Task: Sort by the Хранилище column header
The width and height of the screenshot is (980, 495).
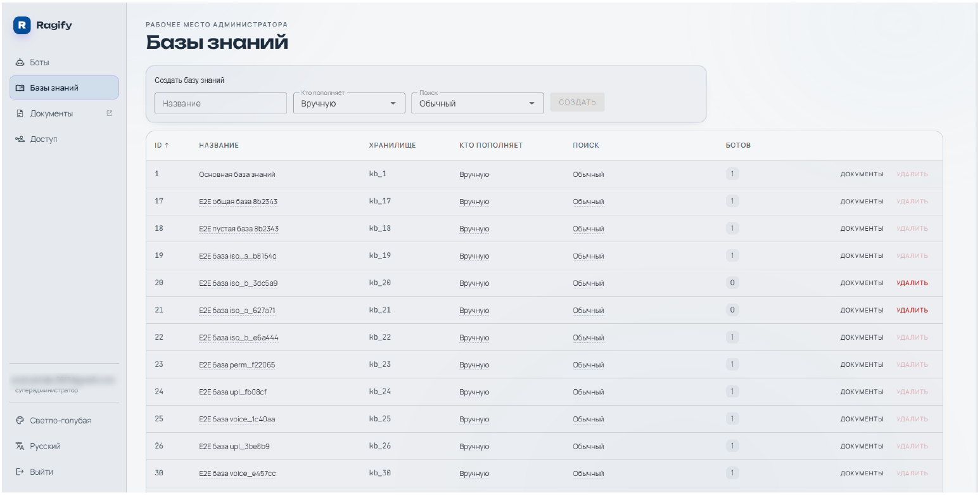Action: tap(392, 145)
